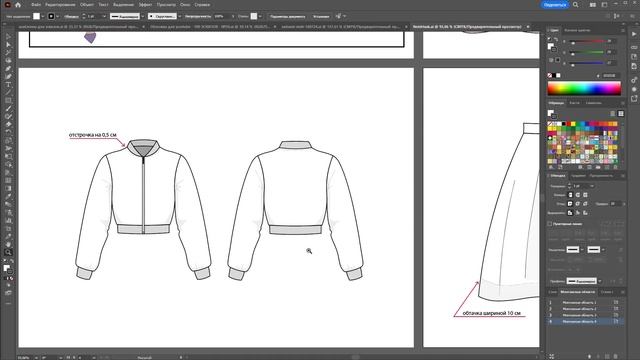Select the Hand tool

8,244
